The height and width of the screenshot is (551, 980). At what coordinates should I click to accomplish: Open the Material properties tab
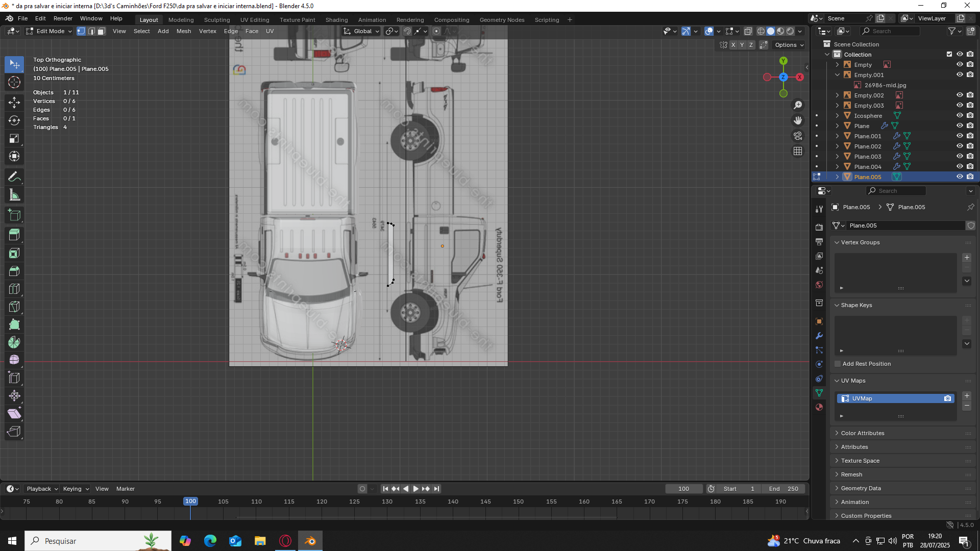coord(819,407)
